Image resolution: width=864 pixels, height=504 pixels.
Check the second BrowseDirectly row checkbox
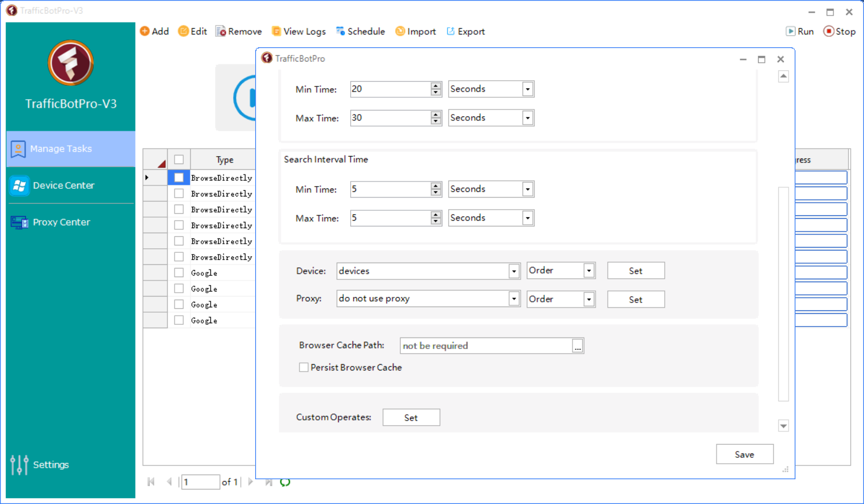(x=179, y=194)
